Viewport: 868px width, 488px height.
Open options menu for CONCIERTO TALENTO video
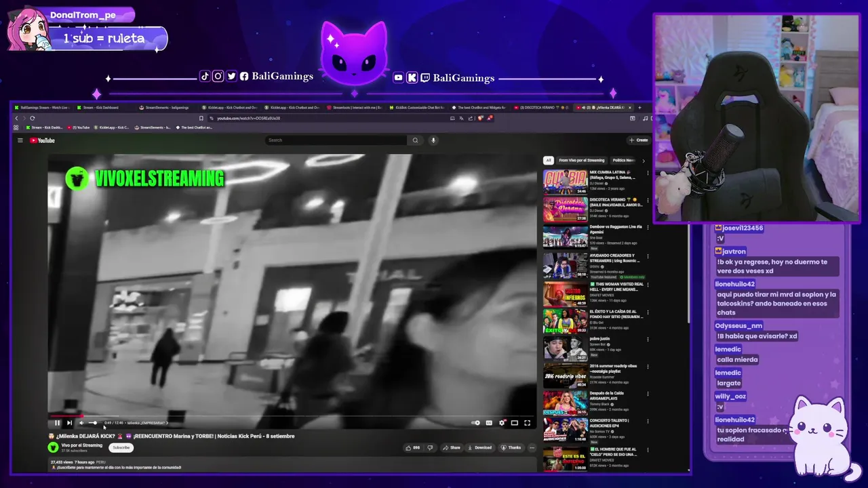click(648, 422)
